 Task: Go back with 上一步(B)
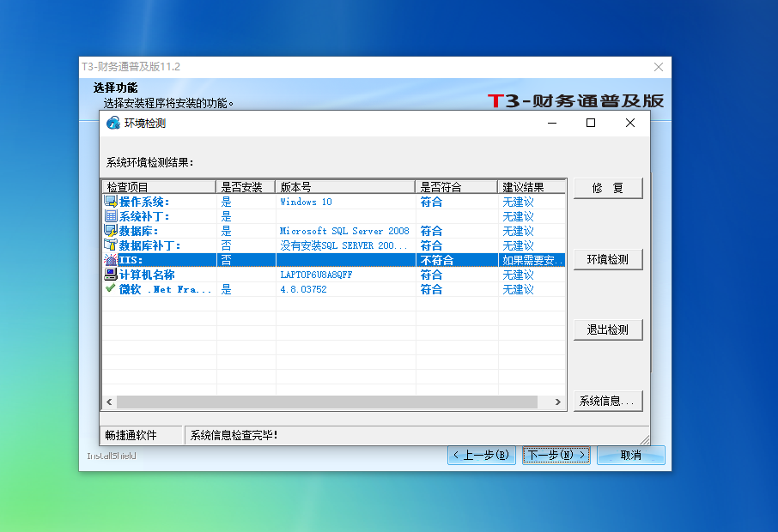[x=482, y=455]
